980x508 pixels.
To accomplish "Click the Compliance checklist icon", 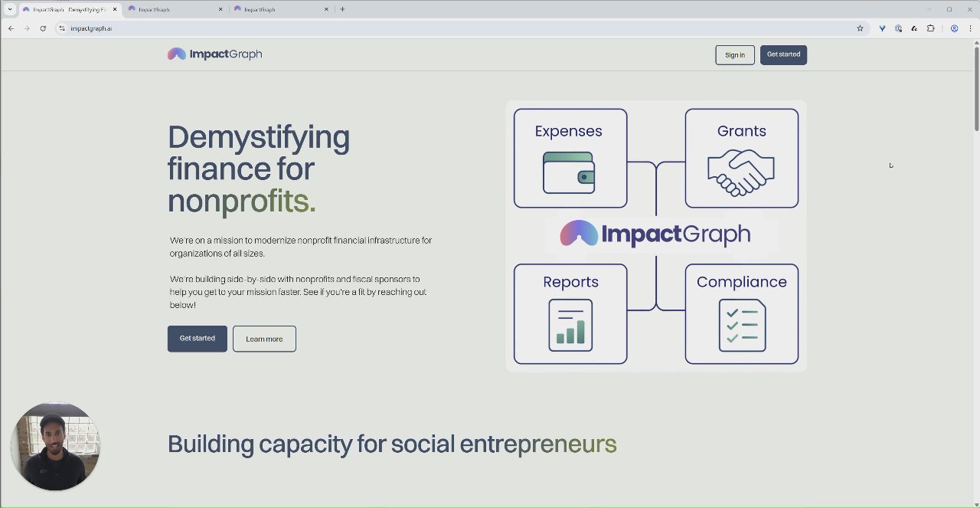I will [x=742, y=325].
